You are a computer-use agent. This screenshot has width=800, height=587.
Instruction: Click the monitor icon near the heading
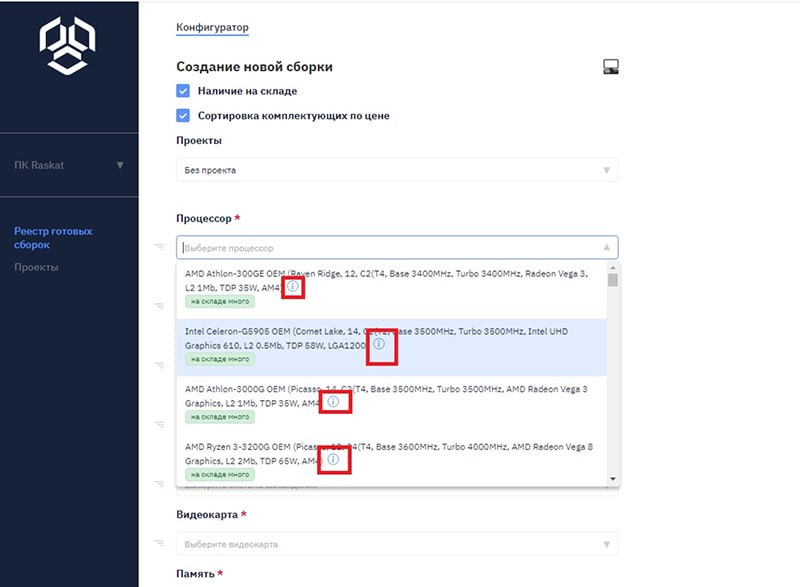tap(611, 67)
